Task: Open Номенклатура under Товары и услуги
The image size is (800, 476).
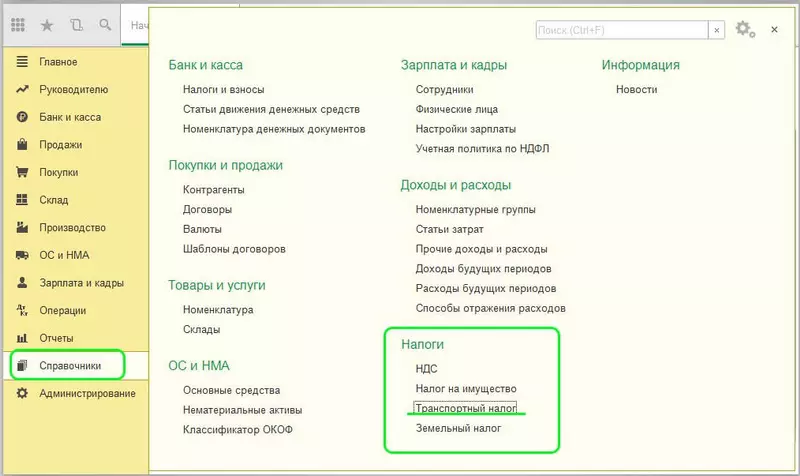Action: point(218,310)
